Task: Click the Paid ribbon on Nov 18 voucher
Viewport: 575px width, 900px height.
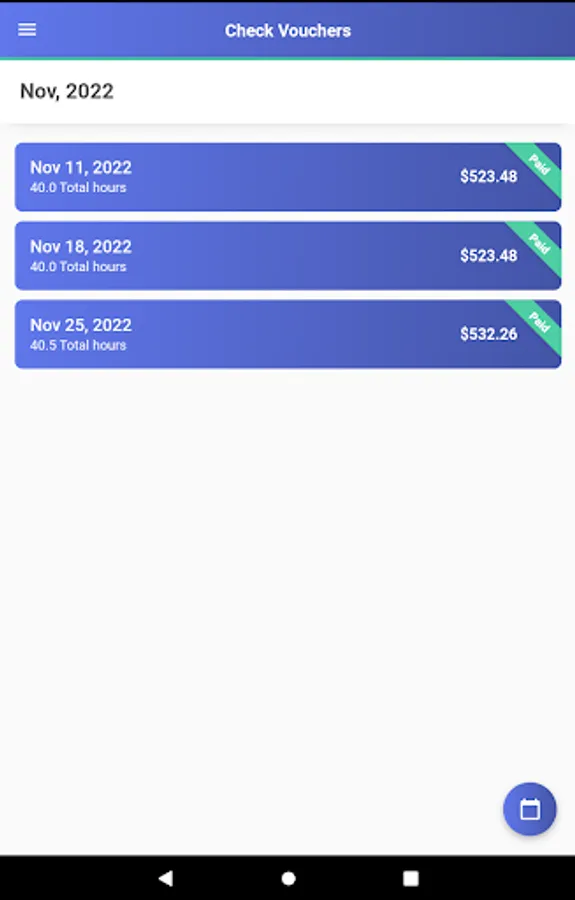Action: tap(538, 245)
